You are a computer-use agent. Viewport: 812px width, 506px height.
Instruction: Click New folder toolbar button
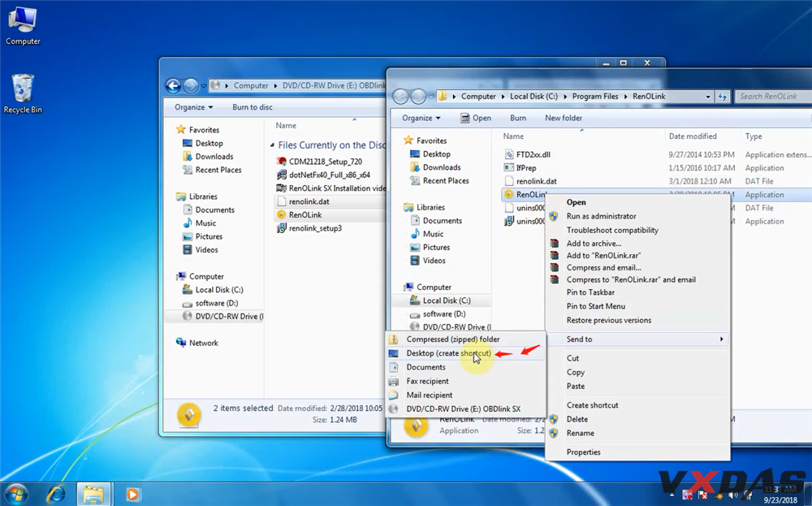tap(564, 118)
